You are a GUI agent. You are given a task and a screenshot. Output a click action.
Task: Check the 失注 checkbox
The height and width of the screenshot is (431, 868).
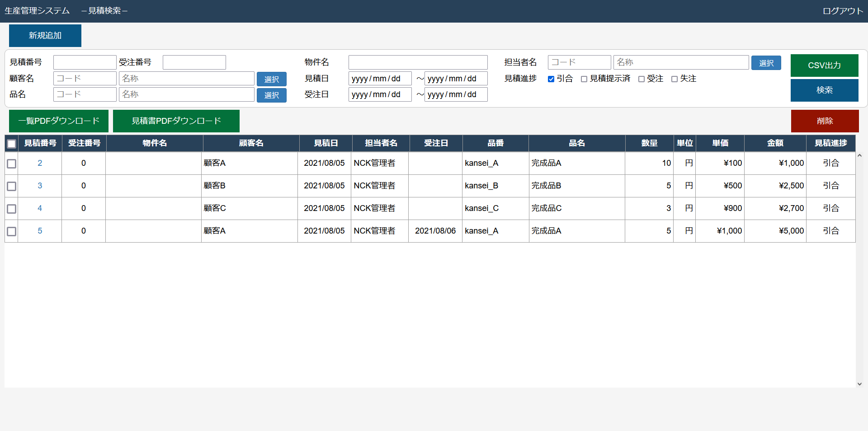(675, 79)
